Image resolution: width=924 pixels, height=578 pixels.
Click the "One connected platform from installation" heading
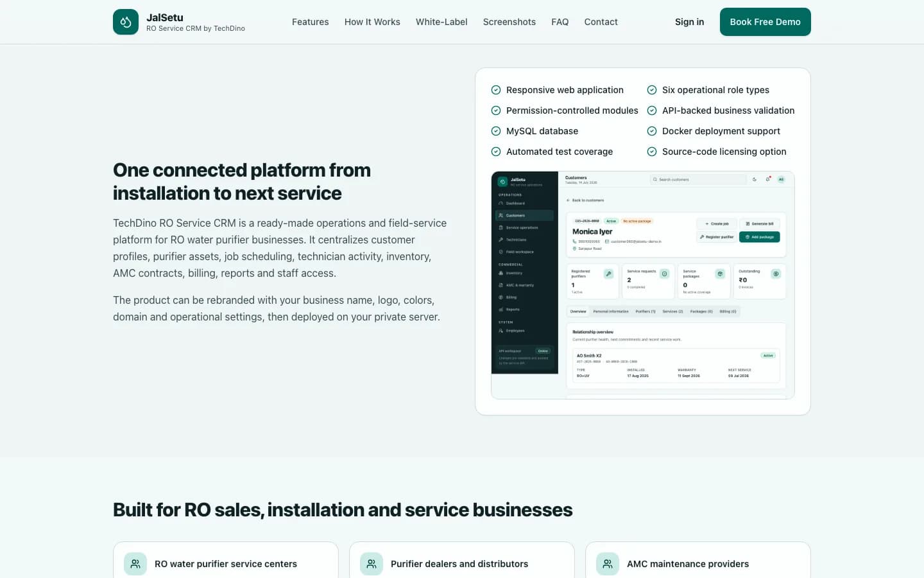(x=242, y=182)
